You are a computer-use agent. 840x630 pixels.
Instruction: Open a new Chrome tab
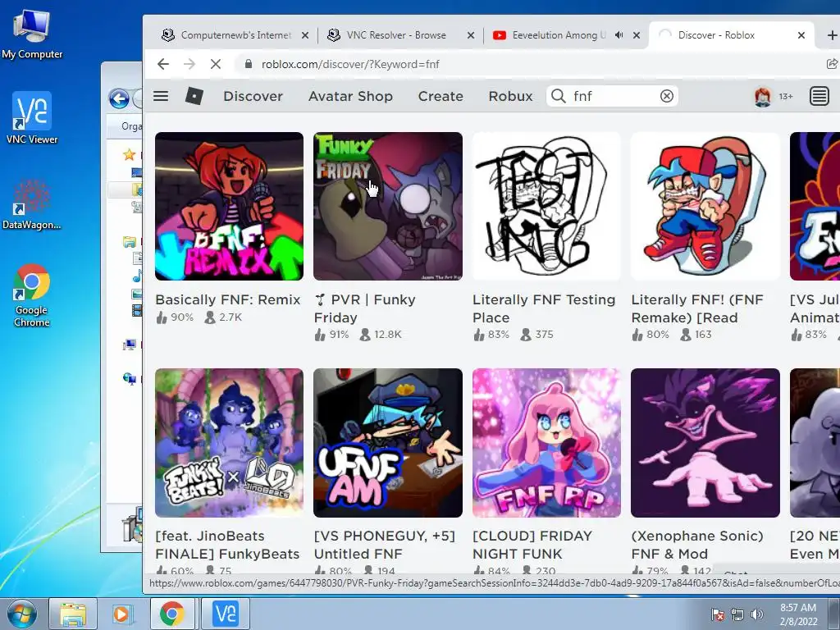832,34
